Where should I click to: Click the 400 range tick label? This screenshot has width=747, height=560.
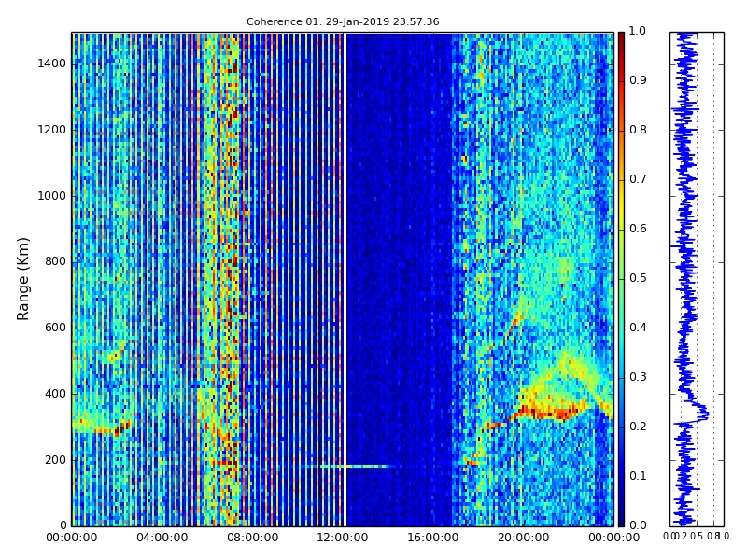(55, 394)
